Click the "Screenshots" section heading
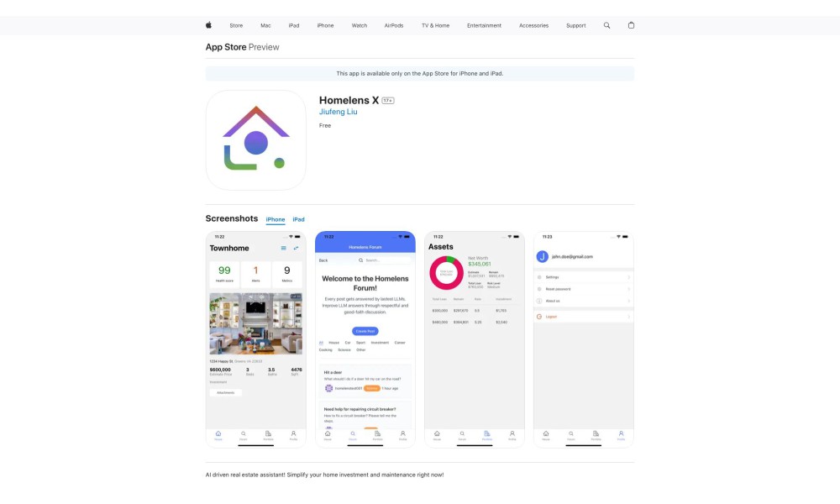Screen dimensions: 840x504 tap(232, 218)
